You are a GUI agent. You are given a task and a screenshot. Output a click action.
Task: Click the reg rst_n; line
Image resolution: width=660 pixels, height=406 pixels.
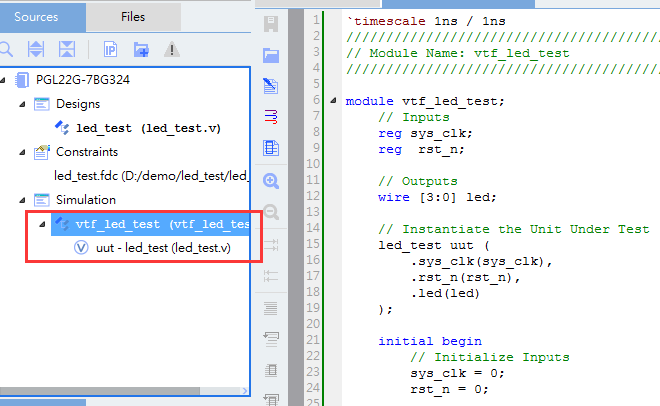421,149
